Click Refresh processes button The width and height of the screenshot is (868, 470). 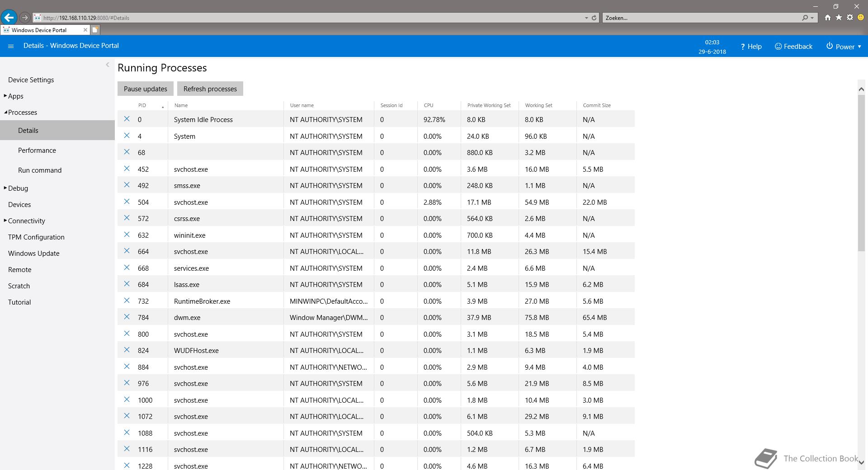tap(210, 89)
